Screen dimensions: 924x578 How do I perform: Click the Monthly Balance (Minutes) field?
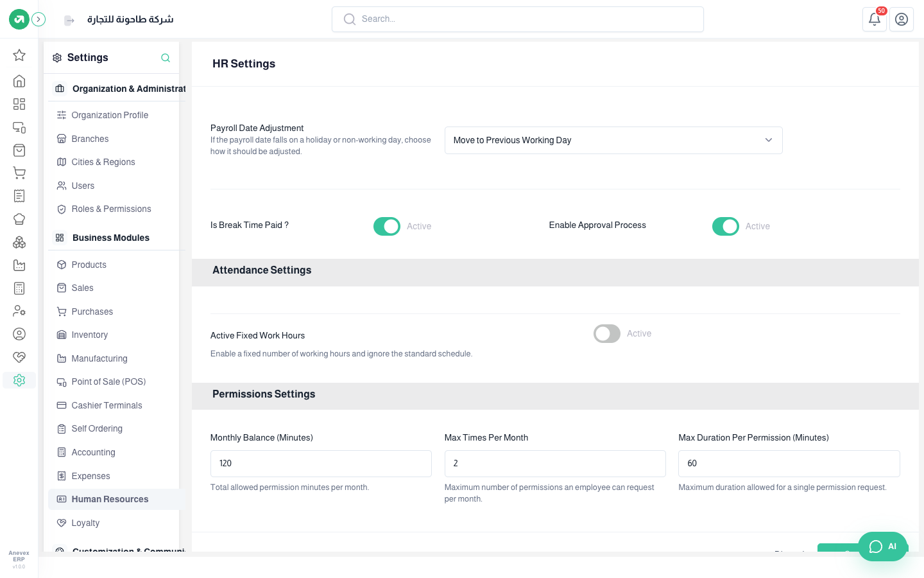coord(321,464)
